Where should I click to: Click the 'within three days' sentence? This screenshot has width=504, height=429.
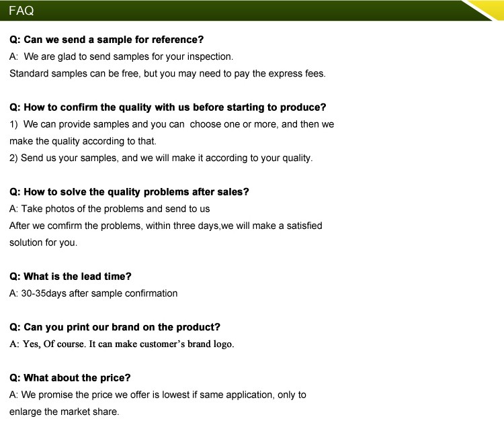click(166, 226)
